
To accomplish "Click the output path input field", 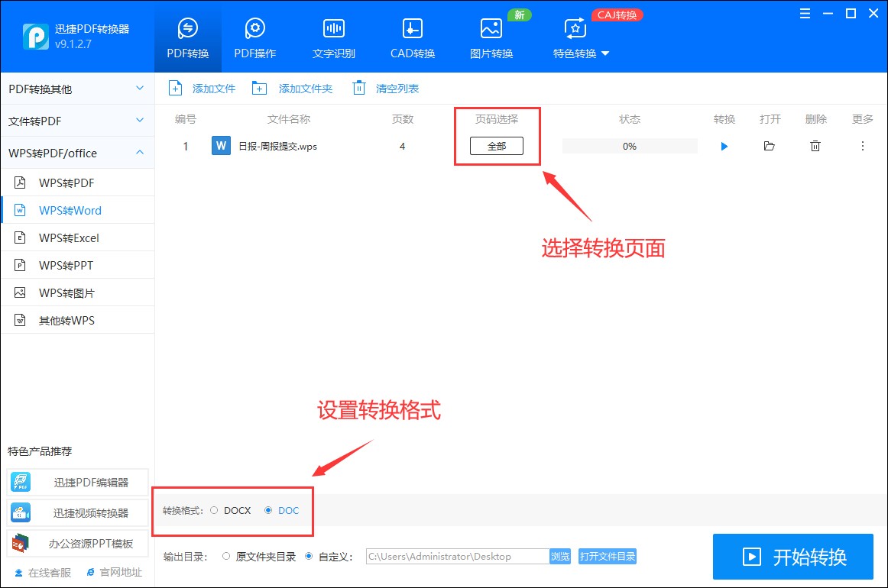I will (x=458, y=556).
